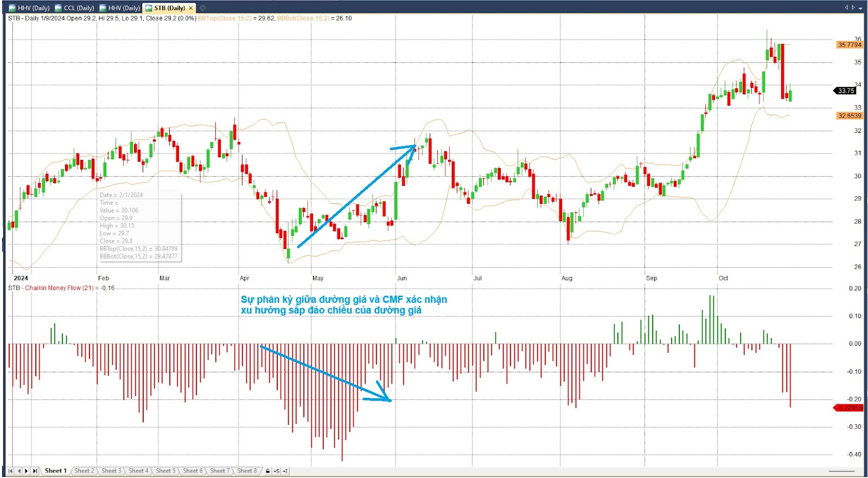Go to the previous sheet arrow

(19, 471)
